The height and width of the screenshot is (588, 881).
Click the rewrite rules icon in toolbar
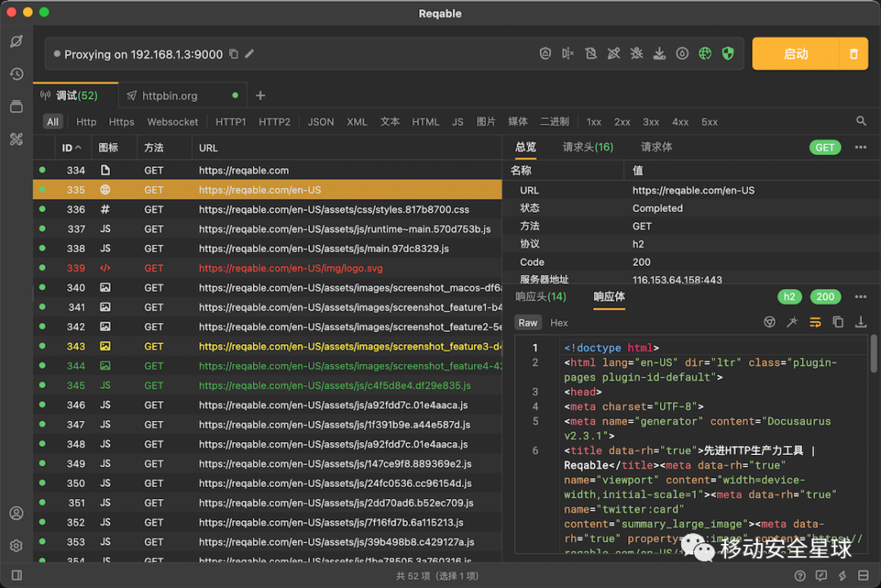click(591, 53)
